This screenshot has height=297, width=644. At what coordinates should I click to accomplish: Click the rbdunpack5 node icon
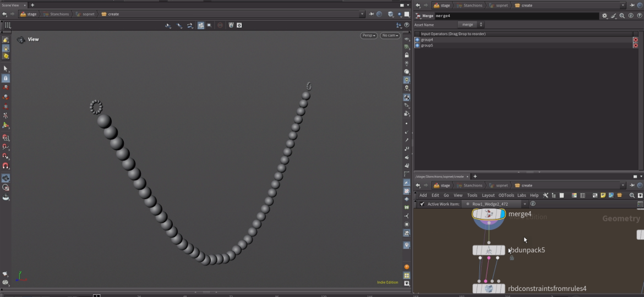[x=488, y=250]
